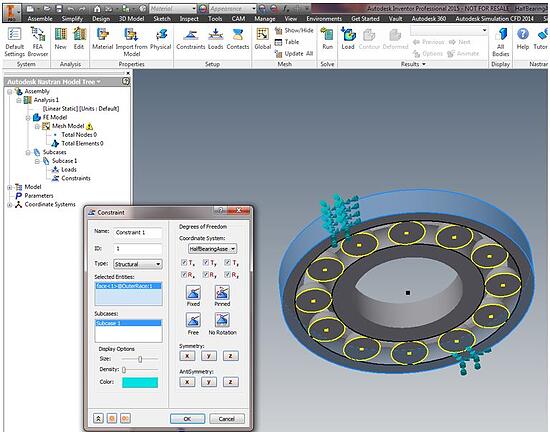Click Update All mesh
The image size is (550, 432).
pos(294,54)
